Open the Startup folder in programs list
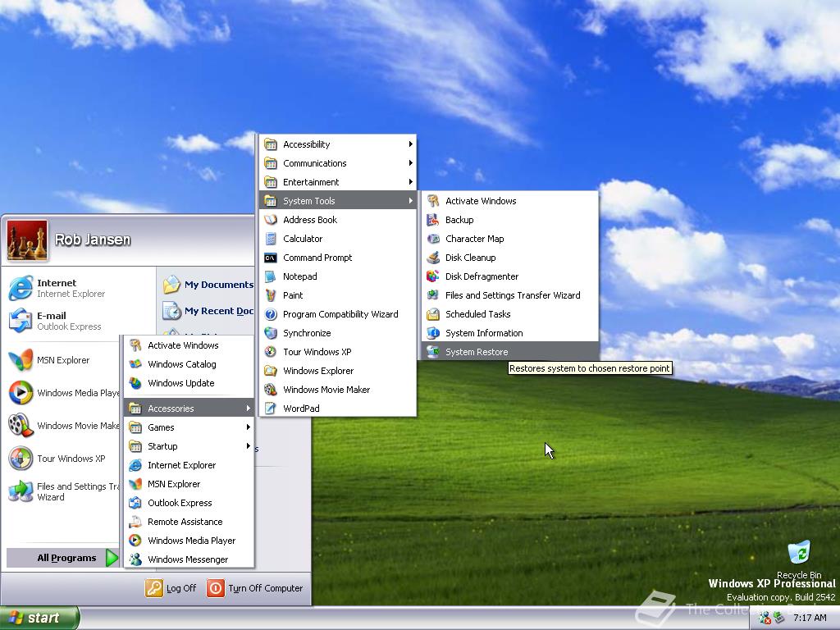This screenshot has width=840, height=630. [x=189, y=445]
